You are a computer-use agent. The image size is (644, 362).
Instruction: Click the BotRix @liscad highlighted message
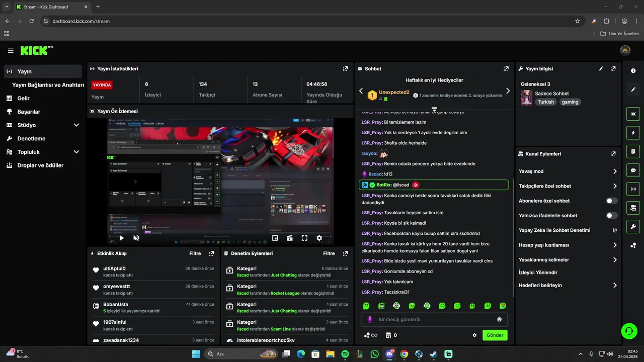point(434,185)
